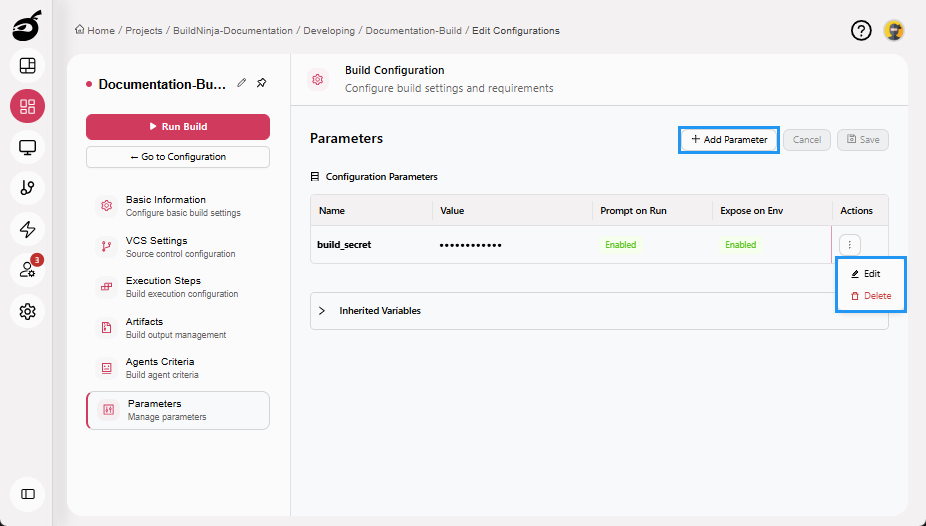This screenshot has height=526, width=926.
Task: Pin the Documentation-Build configuration
Action: [261, 84]
